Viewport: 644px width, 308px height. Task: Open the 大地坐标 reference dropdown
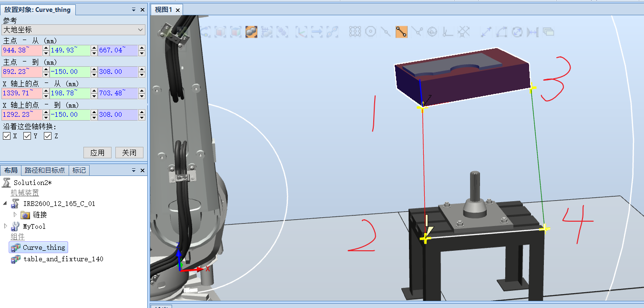tap(140, 30)
